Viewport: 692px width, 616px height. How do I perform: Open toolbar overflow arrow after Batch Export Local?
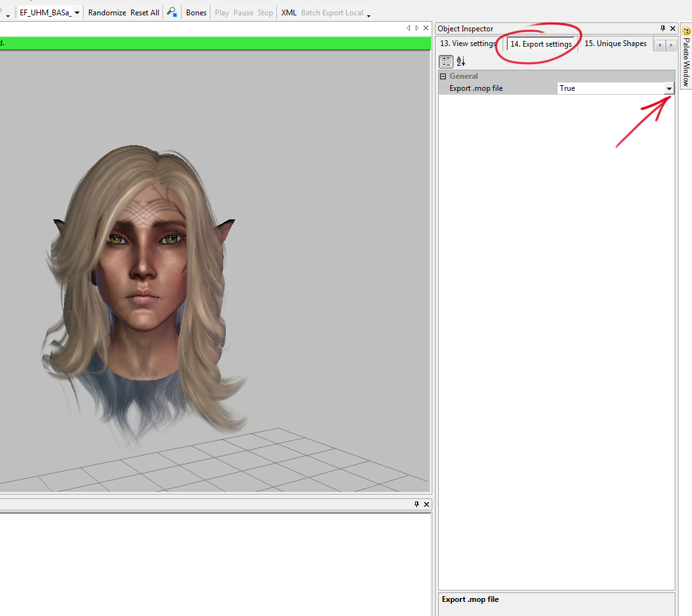pos(368,16)
